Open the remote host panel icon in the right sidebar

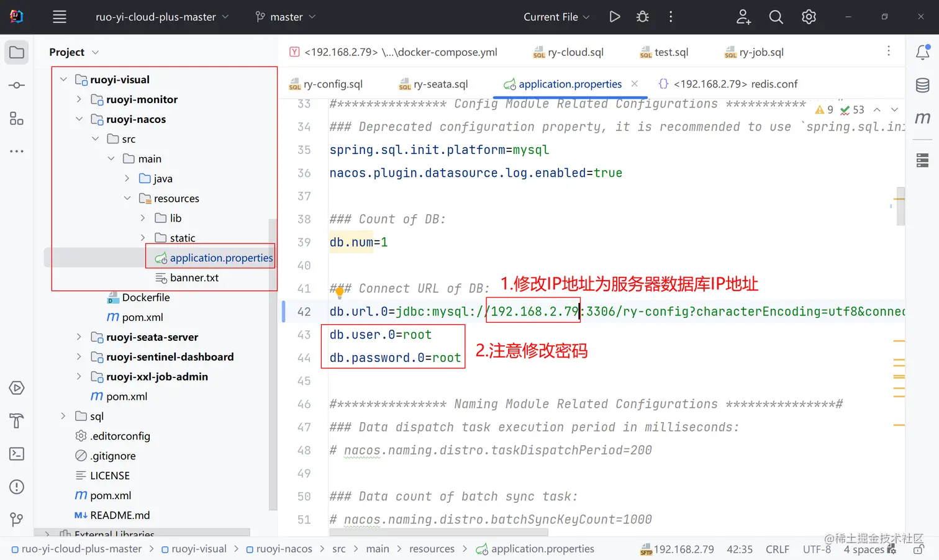(923, 160)
